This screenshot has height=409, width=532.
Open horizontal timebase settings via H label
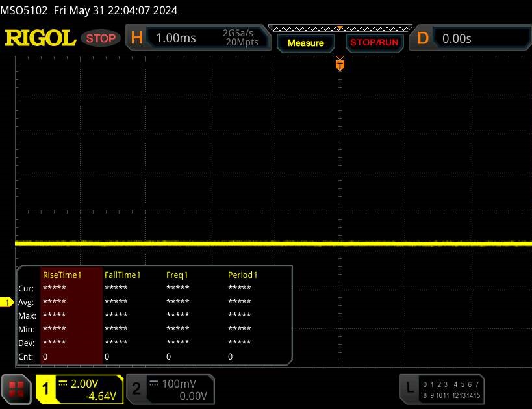point(136,38)
